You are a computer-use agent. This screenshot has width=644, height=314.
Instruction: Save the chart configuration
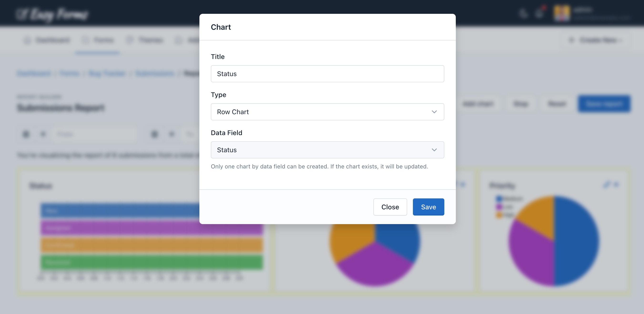click(x=428, y=207)
